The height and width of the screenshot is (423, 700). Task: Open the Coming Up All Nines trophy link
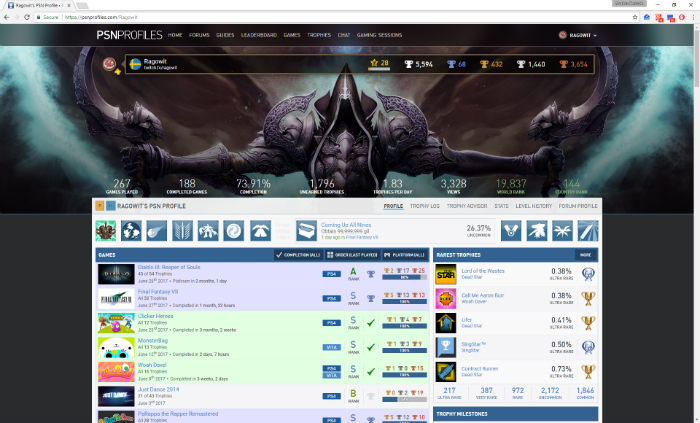[346, 225]
